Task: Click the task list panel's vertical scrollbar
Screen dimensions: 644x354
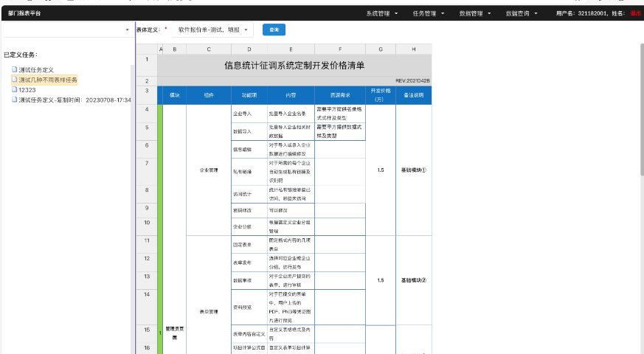Action: pos(132,209)
